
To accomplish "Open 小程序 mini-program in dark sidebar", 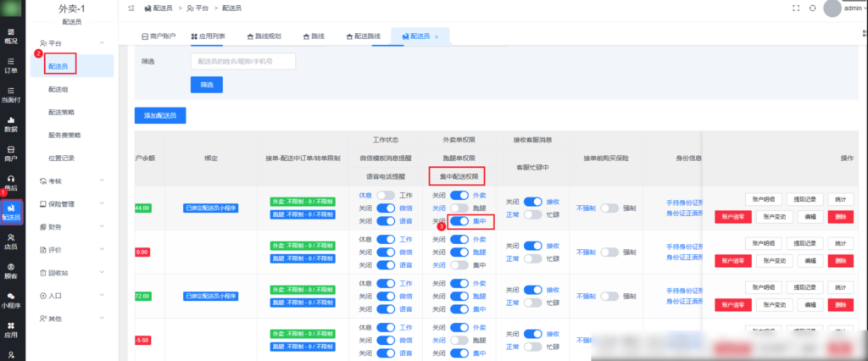I will pyautogui.click(x=10, y=300).
